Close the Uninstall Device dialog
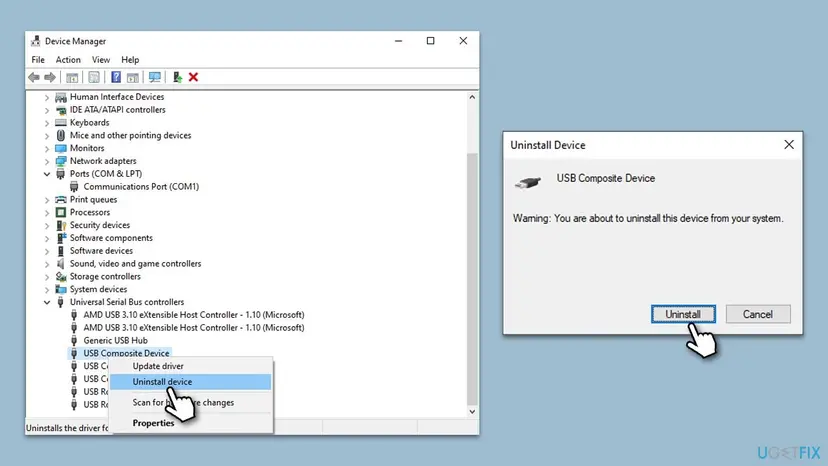The width and height of the screenshot is (828, 466). pos(789,145)
